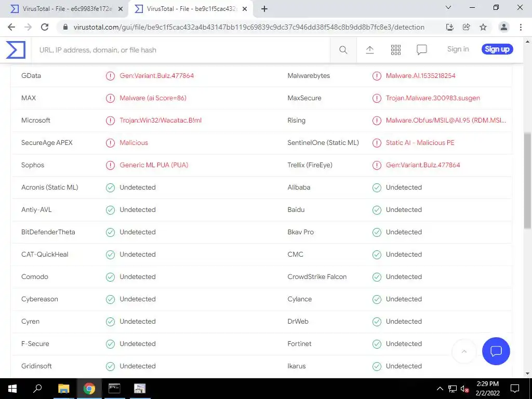Open Chrome three-dot menu
532x399 pixels.
coord(521,27)
